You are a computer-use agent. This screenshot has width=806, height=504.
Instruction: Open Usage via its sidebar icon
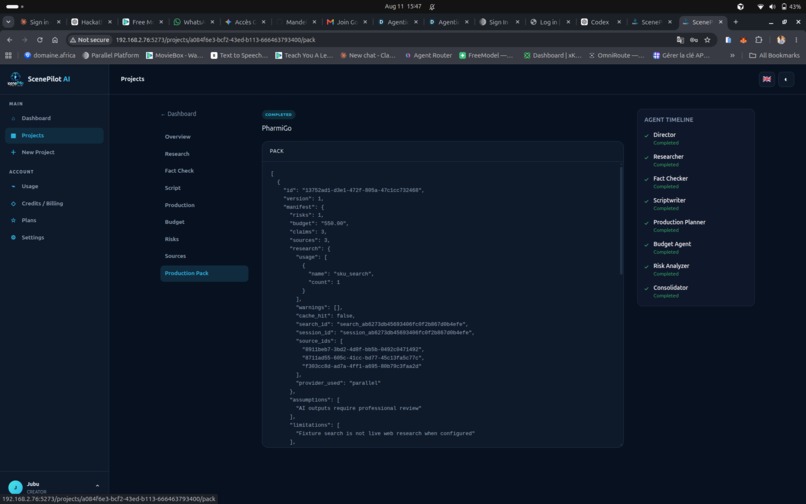(x=13, y=186)
